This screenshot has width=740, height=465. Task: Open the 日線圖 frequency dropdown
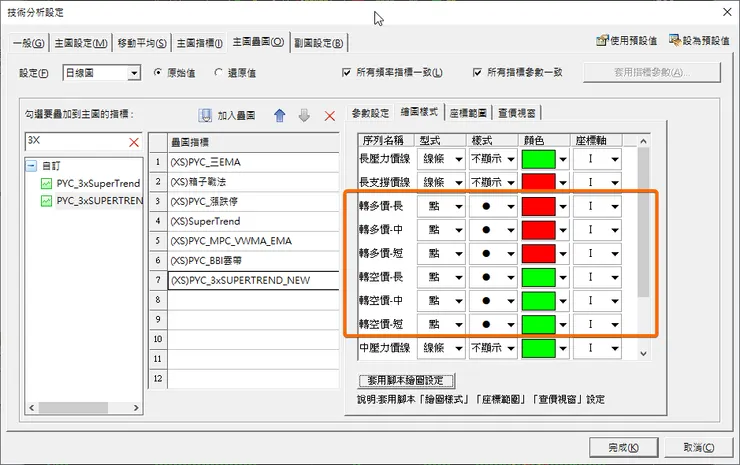[x=135, y=73]
